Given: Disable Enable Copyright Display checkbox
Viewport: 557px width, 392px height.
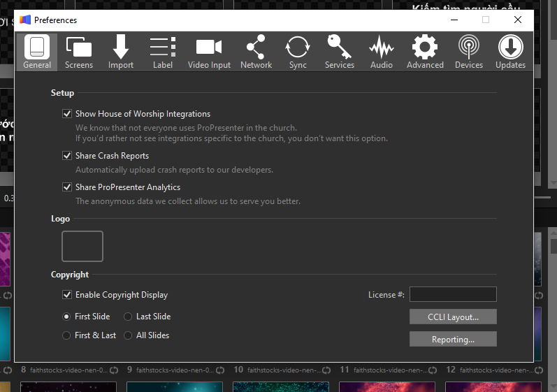Looking at the screenshot, I should (x=67, y=295).
